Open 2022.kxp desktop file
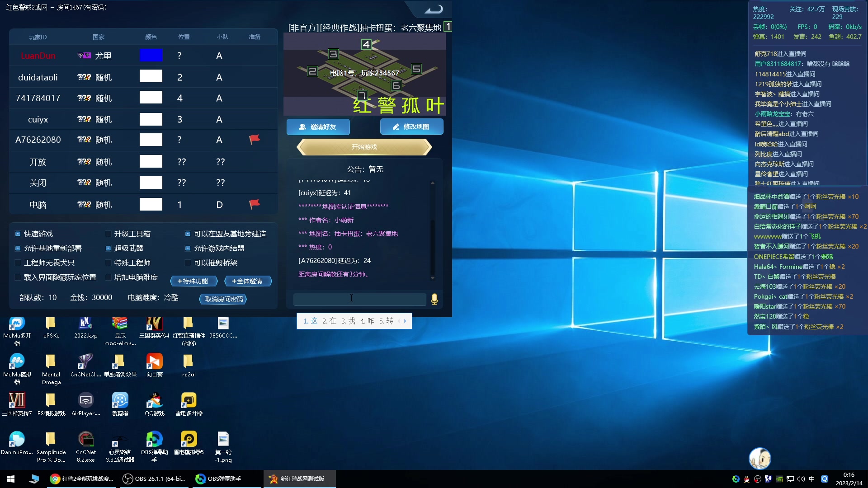868x488 pixels. coord(85,328)
